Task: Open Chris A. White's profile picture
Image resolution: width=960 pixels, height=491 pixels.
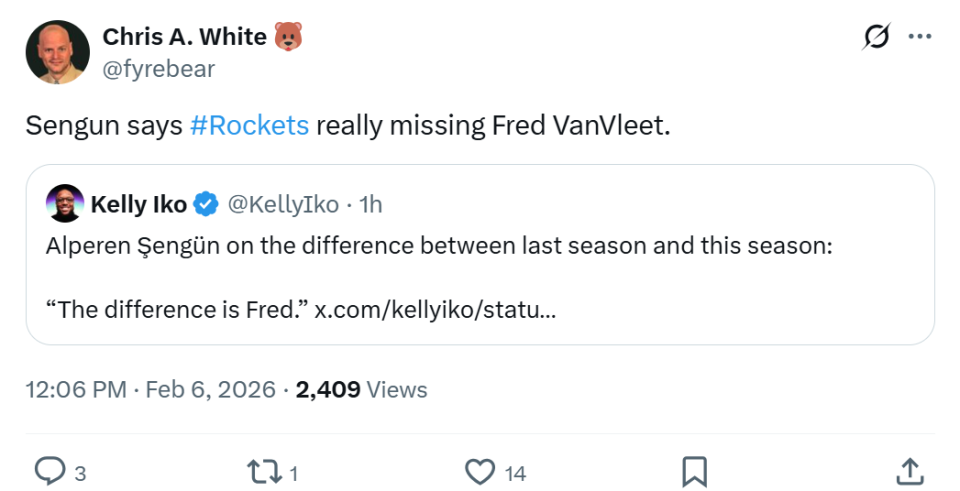Action: click(x=58, y=52)
